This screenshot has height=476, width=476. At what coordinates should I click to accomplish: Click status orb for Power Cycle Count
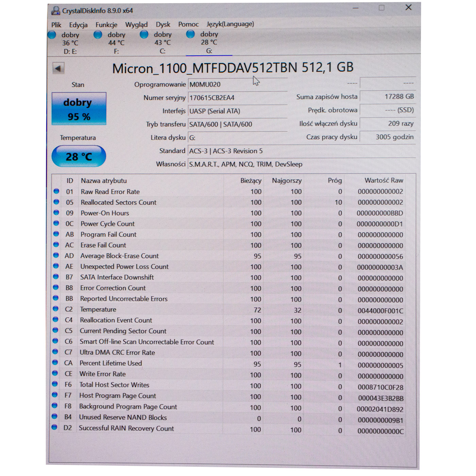tap(56, 223)
